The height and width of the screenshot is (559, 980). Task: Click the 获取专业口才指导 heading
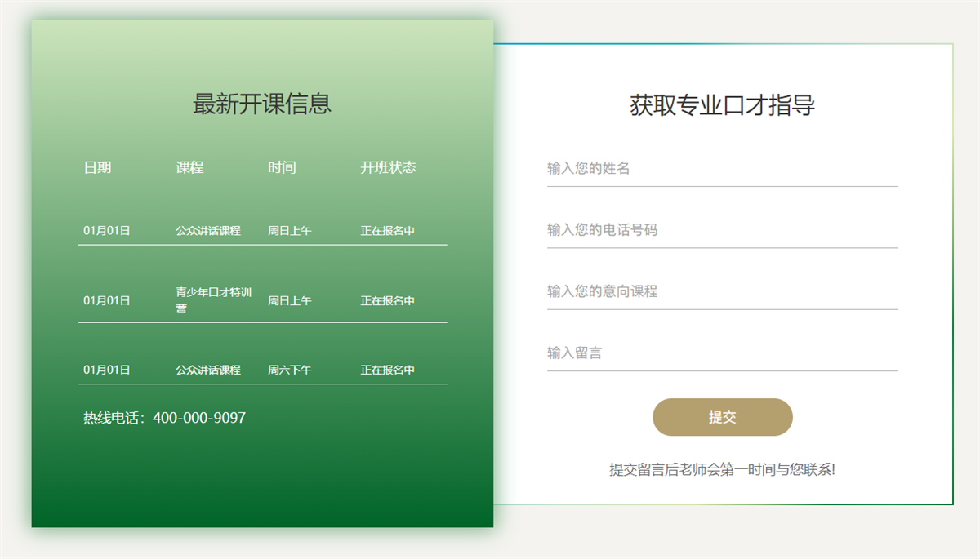click(723, 105)
